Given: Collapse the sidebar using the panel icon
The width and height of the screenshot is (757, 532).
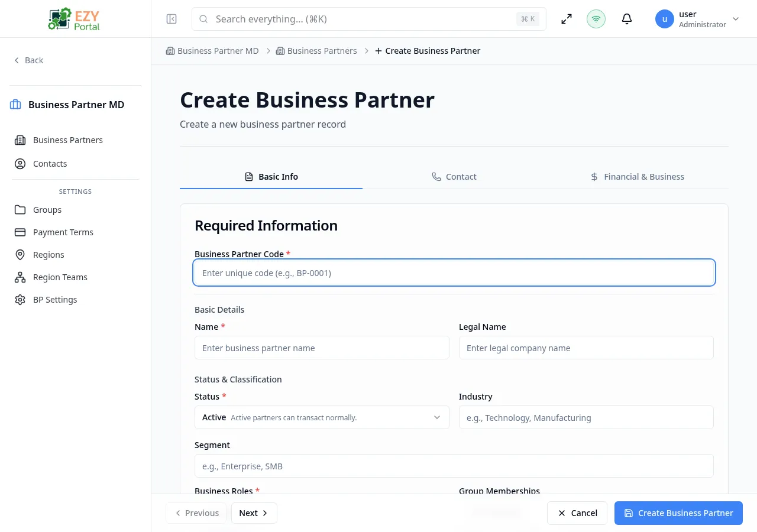Looking at the screenshot, I should point(171,18).
